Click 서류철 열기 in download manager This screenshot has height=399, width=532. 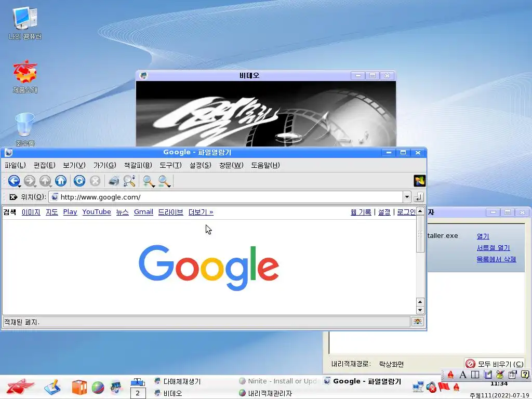pyautogui.click(x=494, y=248)
